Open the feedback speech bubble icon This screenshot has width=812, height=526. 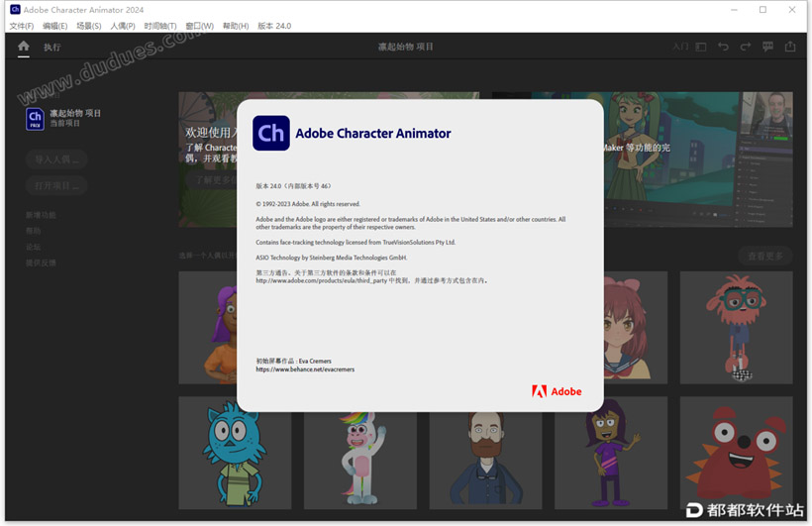coord(767,47)
